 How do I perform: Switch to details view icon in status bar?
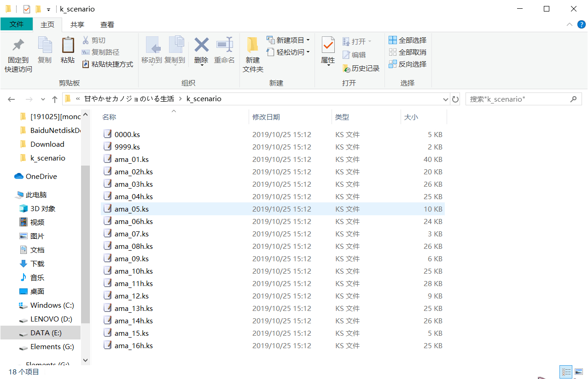(566, 372)
